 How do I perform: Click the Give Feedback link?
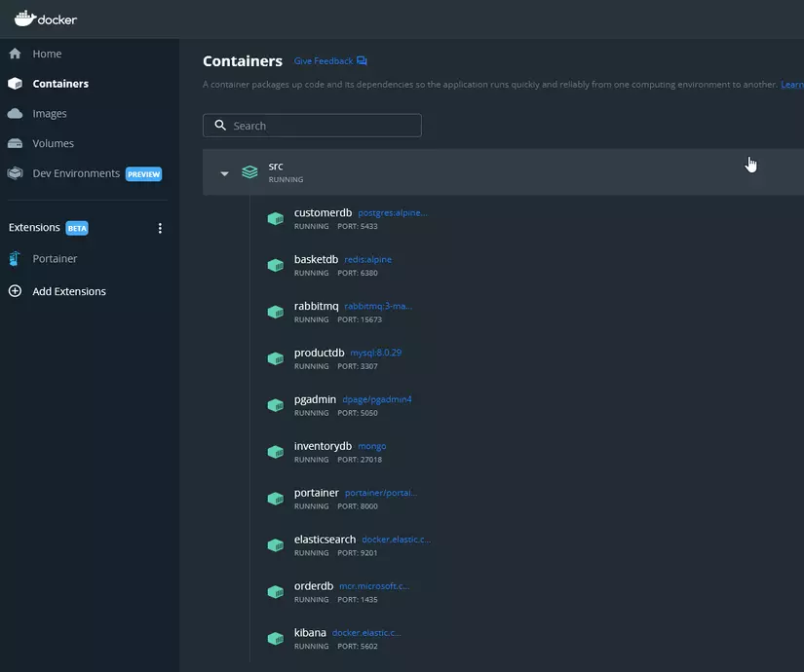coord(323,61)
